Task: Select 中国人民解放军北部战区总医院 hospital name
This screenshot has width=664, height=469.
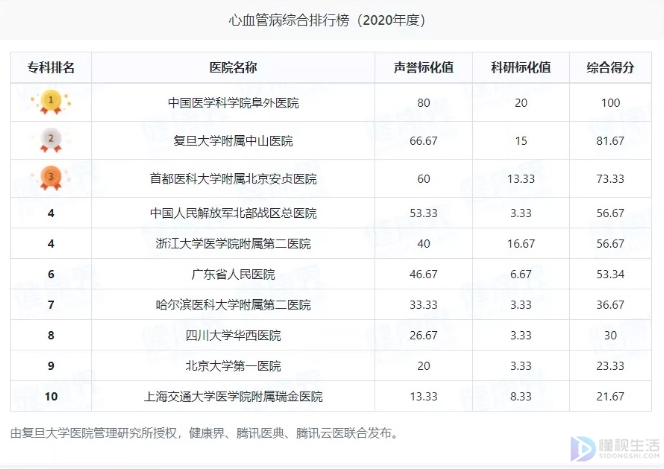Action: click(x=233, y=213)
